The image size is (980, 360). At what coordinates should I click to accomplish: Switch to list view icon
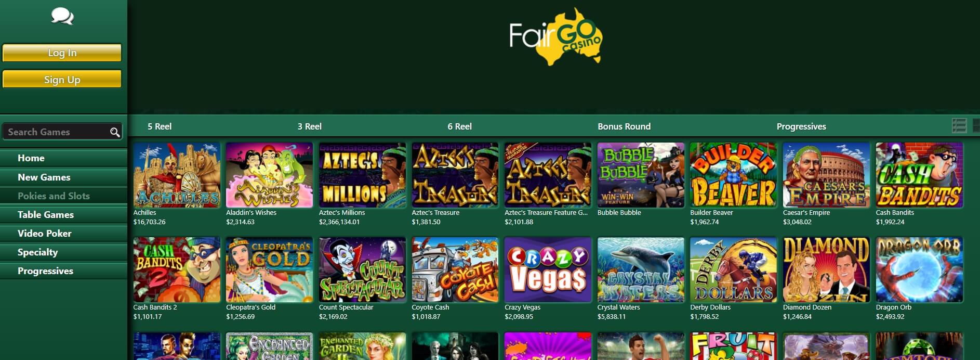(x=959, y=126)
